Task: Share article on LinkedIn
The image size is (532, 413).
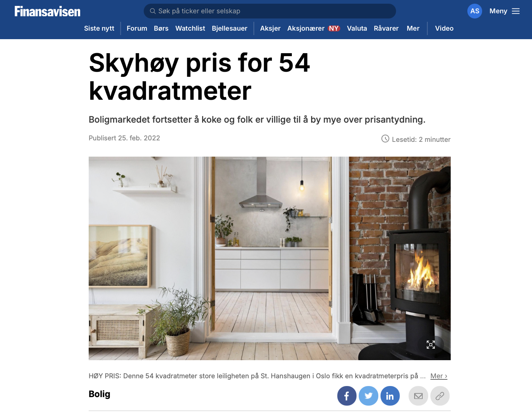Action: pyautogui.click(x=390, y=396)
